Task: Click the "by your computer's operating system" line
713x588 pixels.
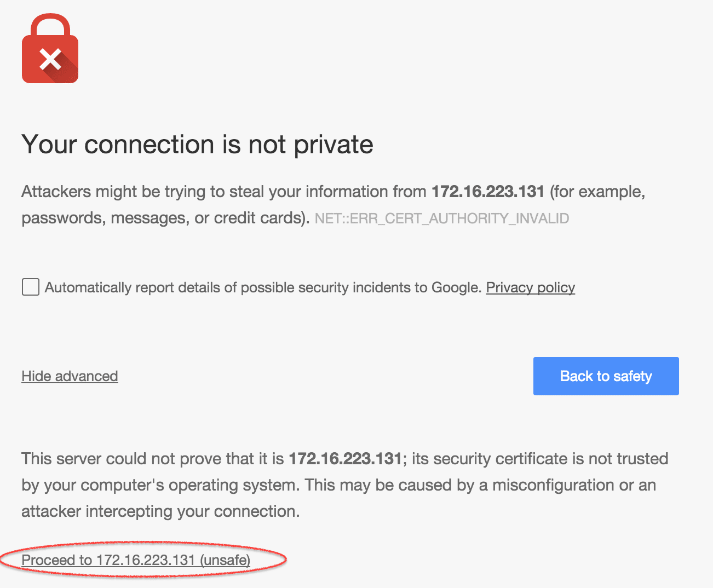Action: pos(159,485)
